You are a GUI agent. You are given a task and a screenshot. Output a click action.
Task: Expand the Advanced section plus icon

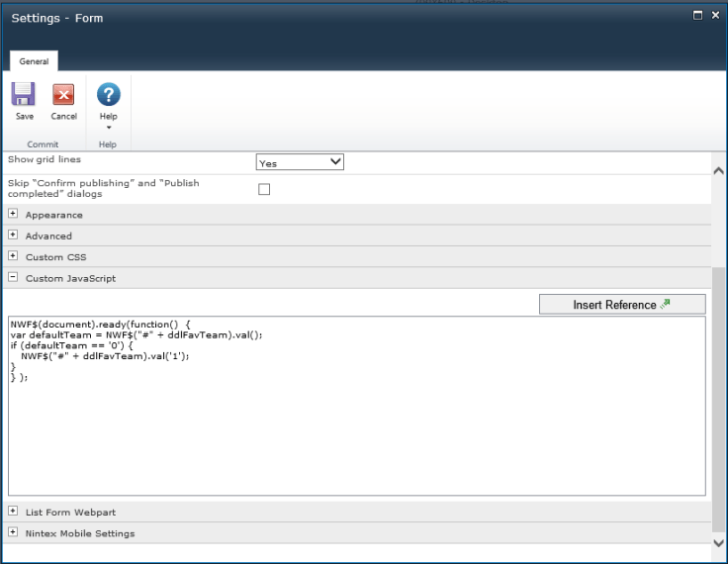[x=13, y=235]
